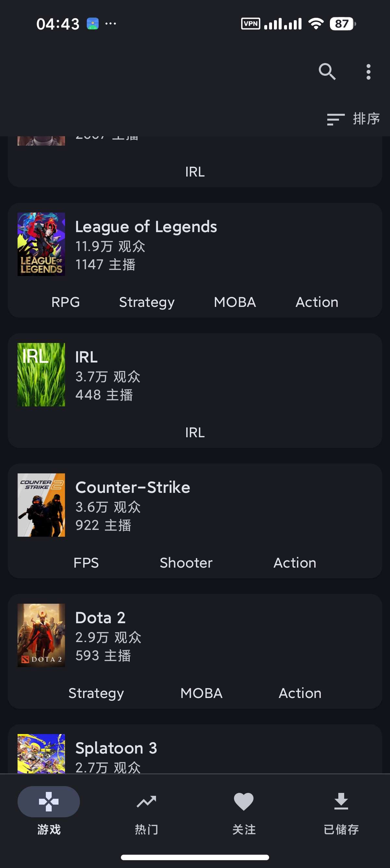Select the League of Legends title
This screenshot has width=390, height=868.
point(146,227)
